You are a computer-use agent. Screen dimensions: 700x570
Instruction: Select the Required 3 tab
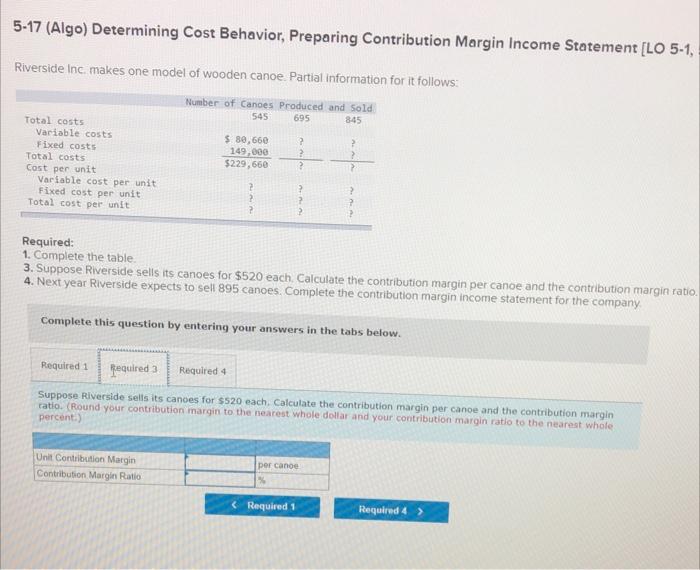tap(133, 369)
